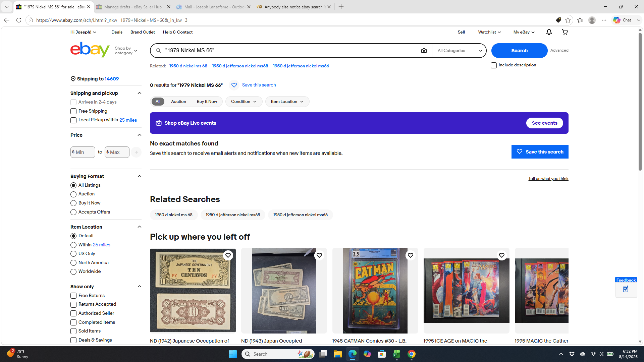
Task: Select Accepts Offers radio option
Action: (x=73, y=212)
